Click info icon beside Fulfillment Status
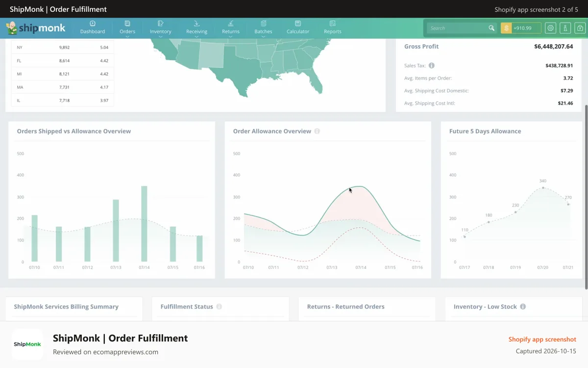 coord(219,307)
